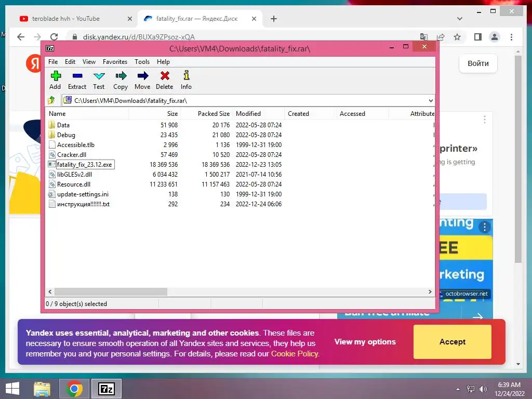Open a new Chrome tab
Image resolution: width=532 pixels, height=399 pixels.
[273, 19]
